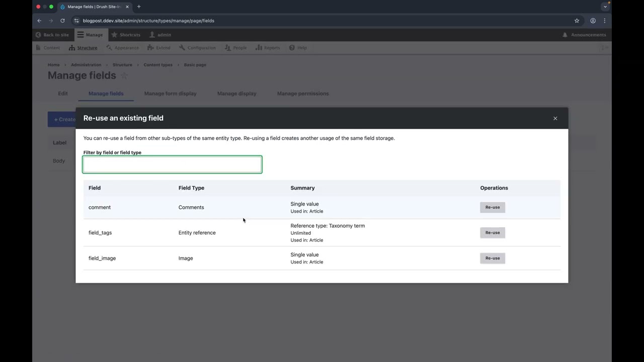Screen dimensions: 644x362
Task: Click Back to site in toolbar
Action: click(52, 35)
